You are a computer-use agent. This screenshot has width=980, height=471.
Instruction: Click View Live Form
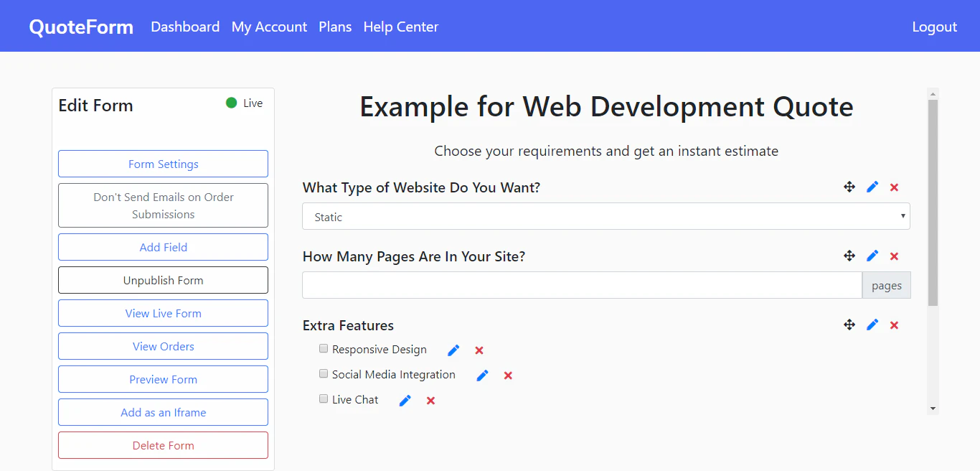(x=163, y=313)
